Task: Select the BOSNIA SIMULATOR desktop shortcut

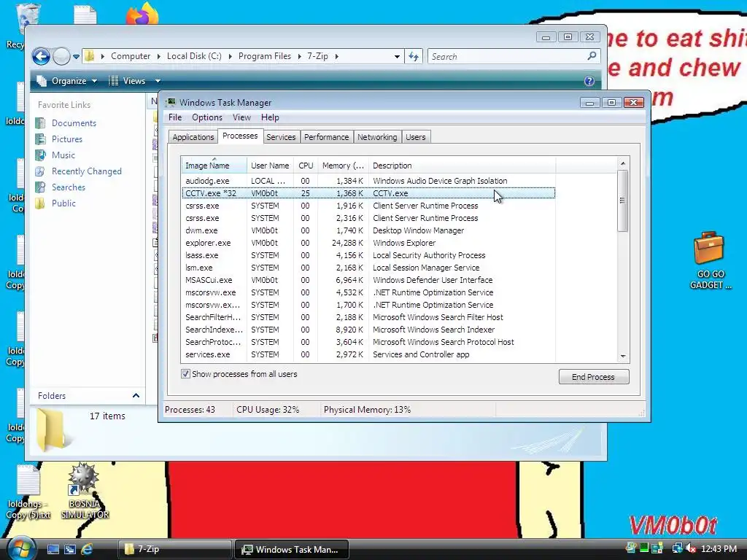Action: 85,491
